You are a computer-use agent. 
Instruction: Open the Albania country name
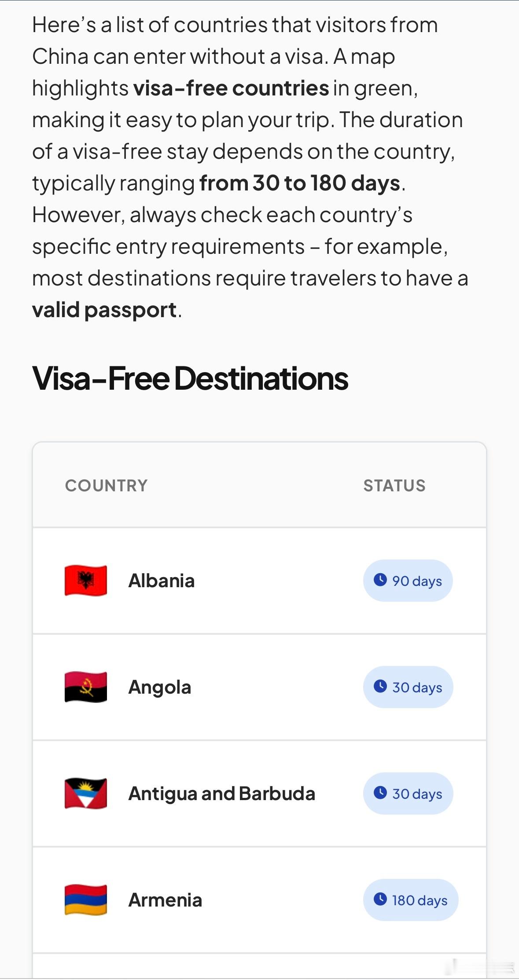(162, 581)
